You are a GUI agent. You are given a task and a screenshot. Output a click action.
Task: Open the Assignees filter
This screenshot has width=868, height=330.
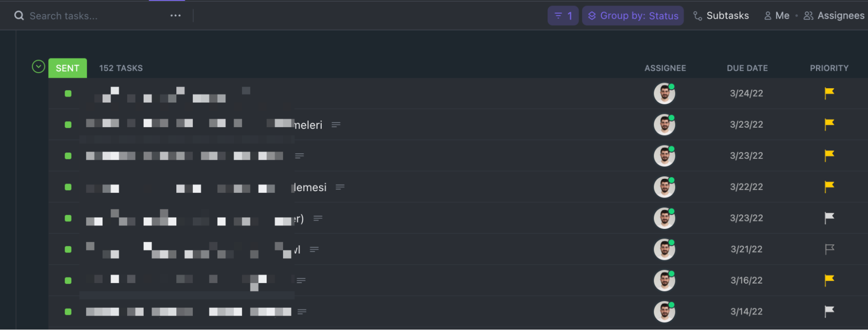coord(834,16)
